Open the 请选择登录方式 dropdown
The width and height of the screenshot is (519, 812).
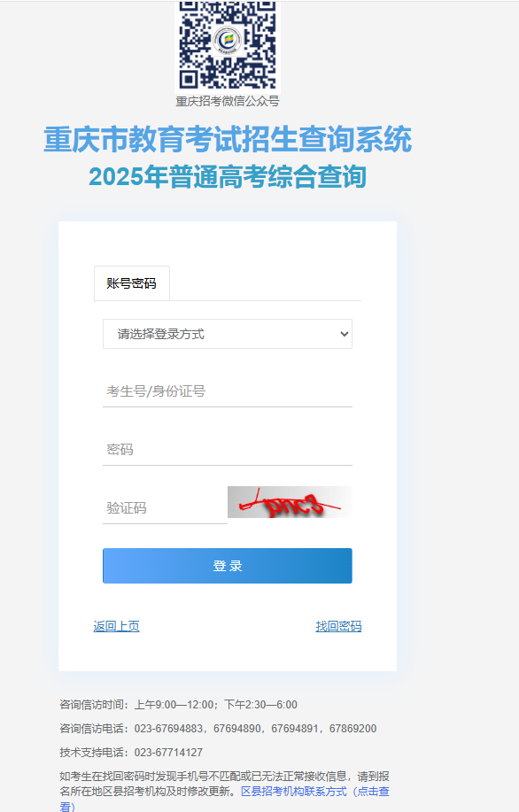coord(228,334)
